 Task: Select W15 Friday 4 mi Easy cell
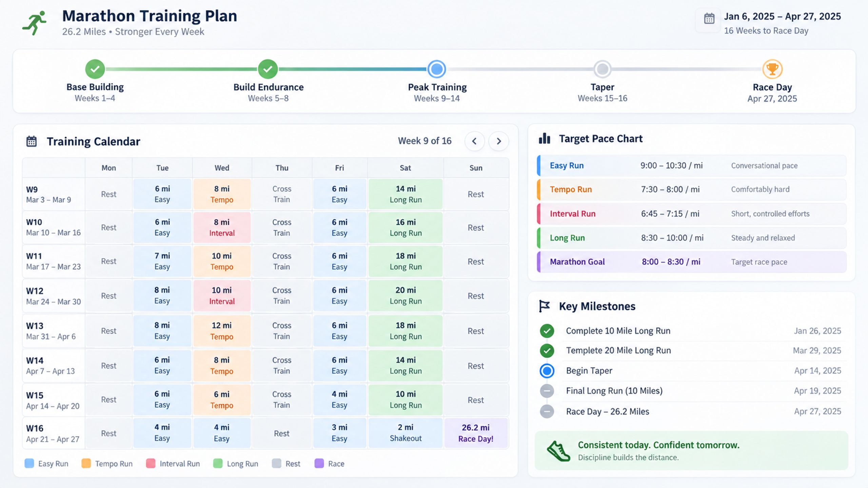point(339,400)
